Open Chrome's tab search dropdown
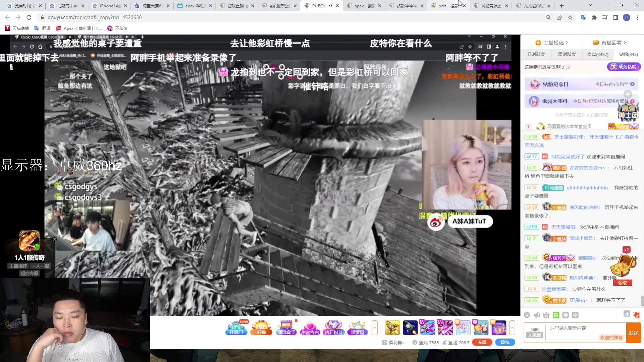The height and width of the screenshot is (362, 644). pyautogui.click(x=590, y=5)
